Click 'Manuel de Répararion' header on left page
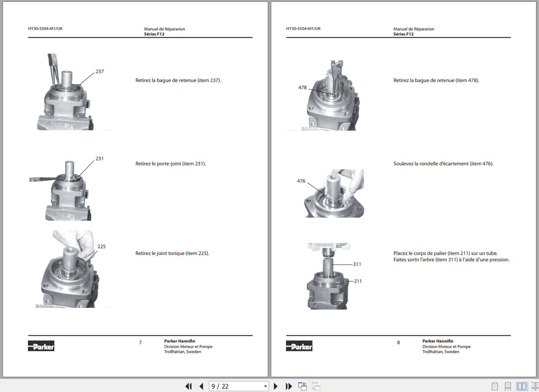The height and width of the screenshot is (392, 539). point(165,29)
